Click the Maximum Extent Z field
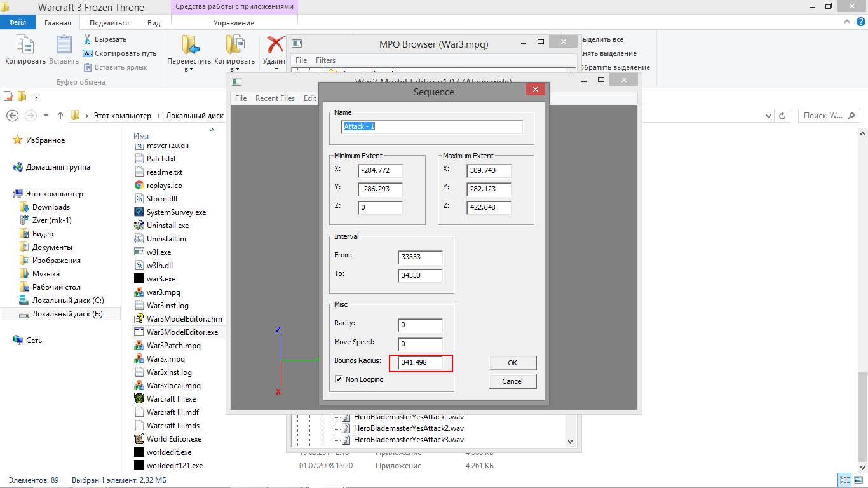The height and width of the screenshot is (488, 868). [x=489, y=207]
